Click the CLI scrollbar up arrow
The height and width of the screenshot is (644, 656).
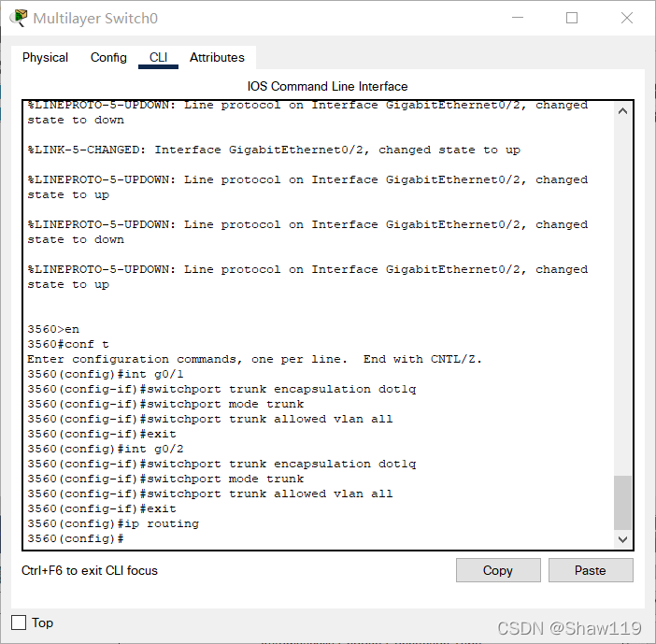pyautogui.click(x=622, y=111)
